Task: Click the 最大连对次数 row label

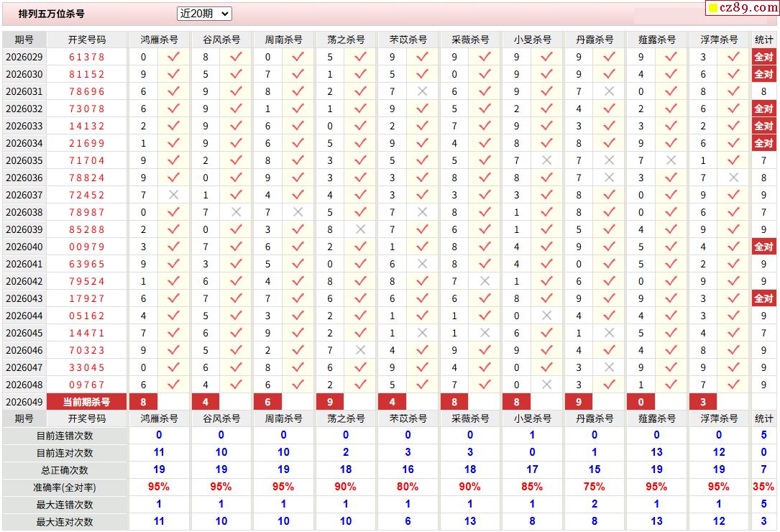Action: [x=65, y=522]
